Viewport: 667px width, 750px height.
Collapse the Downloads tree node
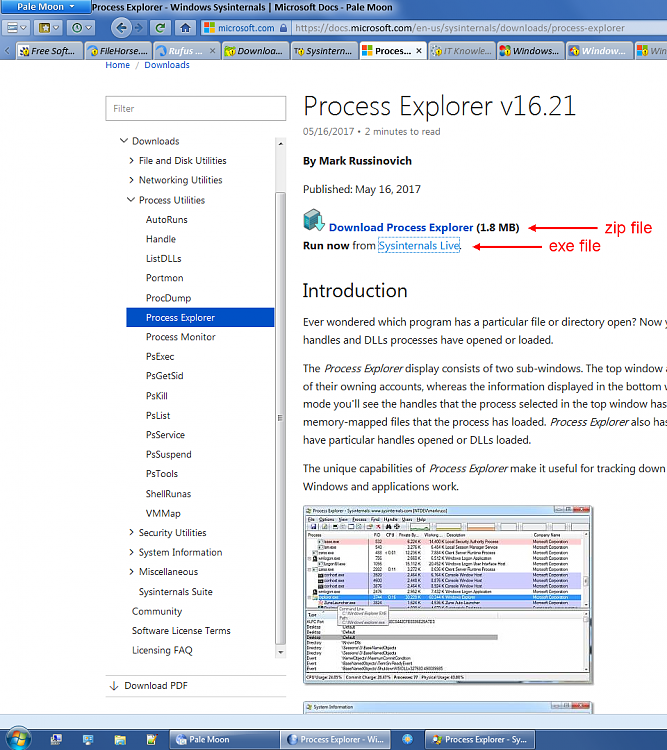[x=124, y=141]
